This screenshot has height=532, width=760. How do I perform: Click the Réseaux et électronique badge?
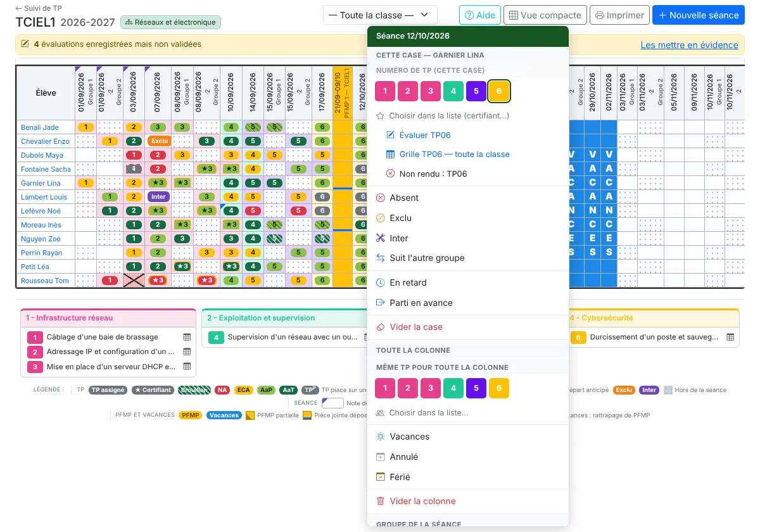click(x=170, y=22)
